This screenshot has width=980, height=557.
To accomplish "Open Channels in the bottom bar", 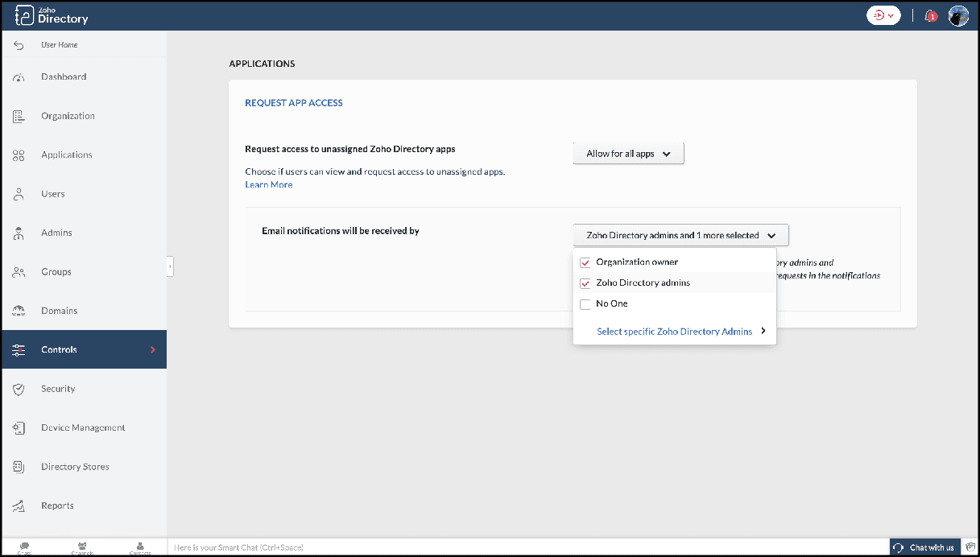I will 82,547.
